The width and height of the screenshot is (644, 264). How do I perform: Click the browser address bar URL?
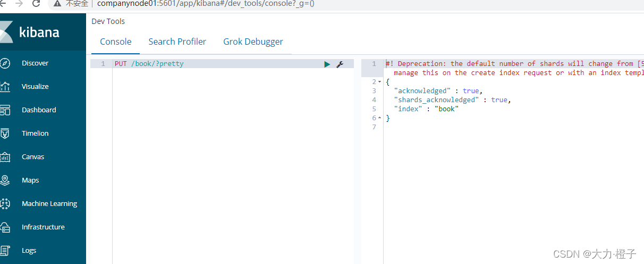206,3
